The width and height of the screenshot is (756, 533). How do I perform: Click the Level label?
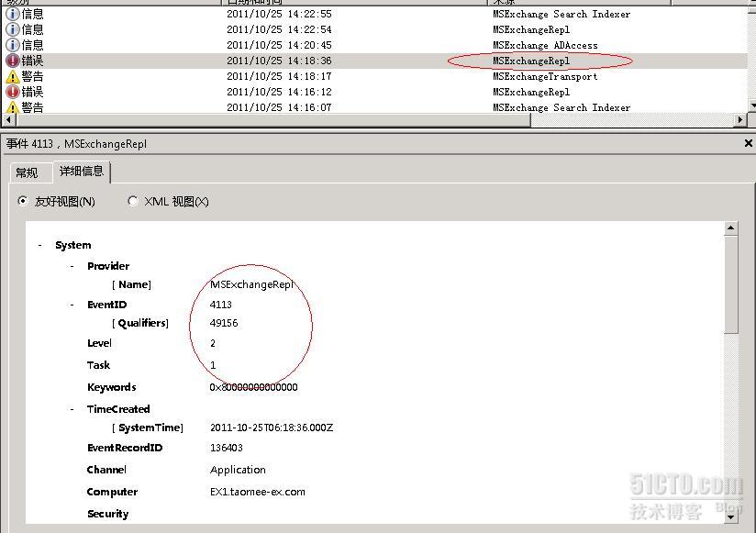pyautogui.click(x=99, y=343)
